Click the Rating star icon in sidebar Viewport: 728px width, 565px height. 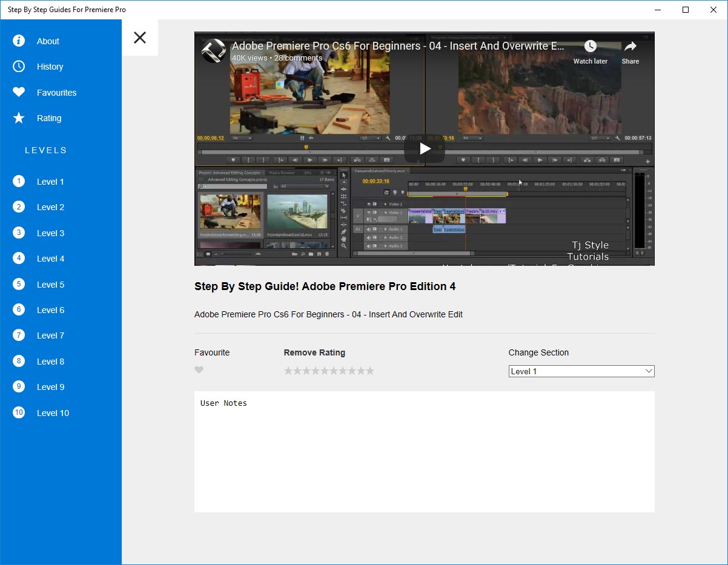tap(19, 118)
